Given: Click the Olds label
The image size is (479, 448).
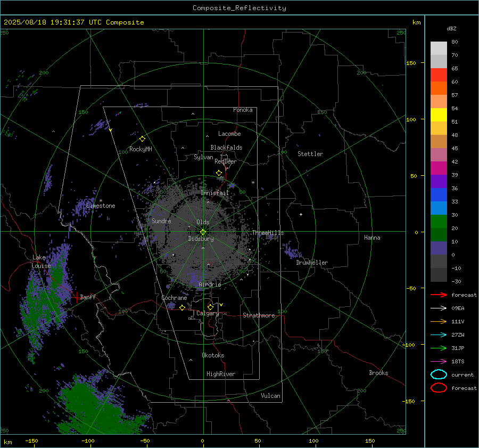Looking at the screenshot, I should click(203, 222).
